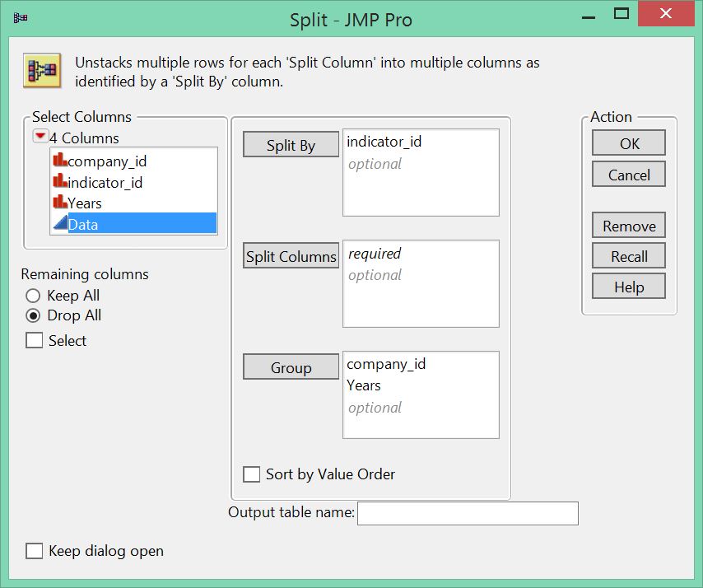Maximize the Split dialog window
This screenshot has width=703, height=588.
pyautogui.click(x=621, y=13)
